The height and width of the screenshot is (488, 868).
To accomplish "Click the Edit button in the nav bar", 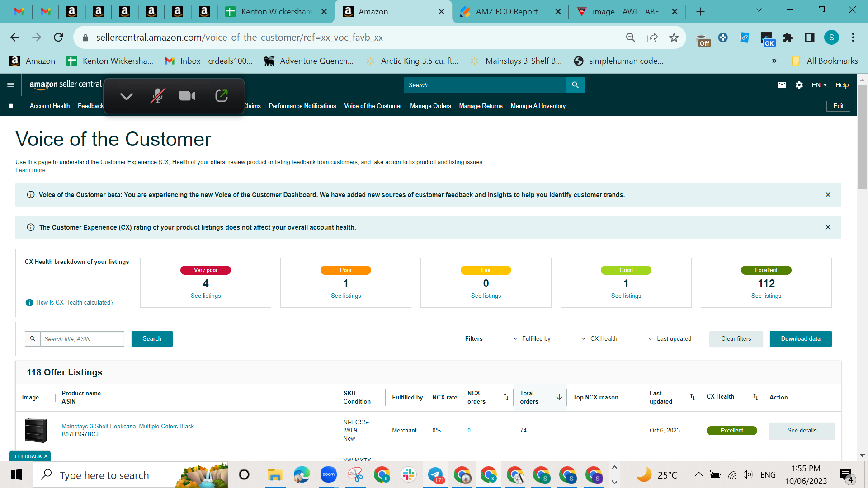I will coord(838,106).
